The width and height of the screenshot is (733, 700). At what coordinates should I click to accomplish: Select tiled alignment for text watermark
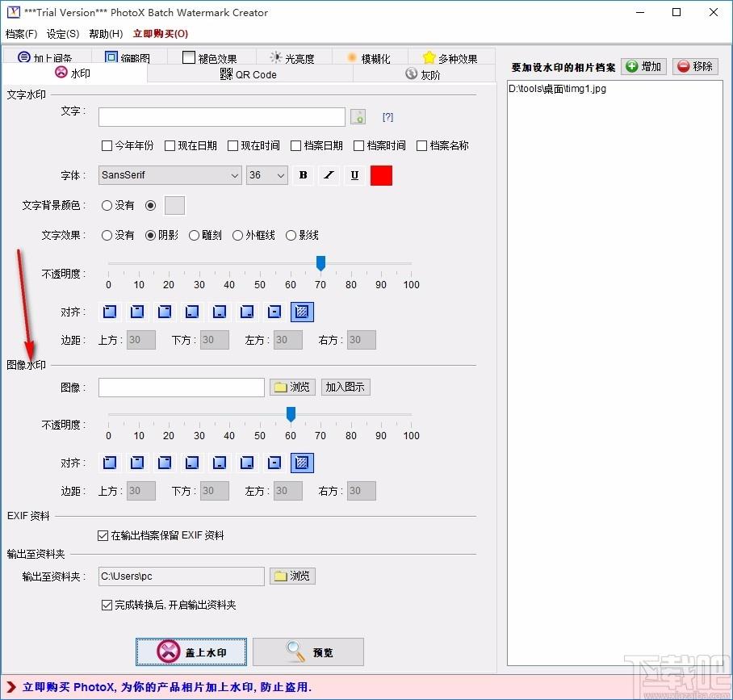click(x=302, y=312)
